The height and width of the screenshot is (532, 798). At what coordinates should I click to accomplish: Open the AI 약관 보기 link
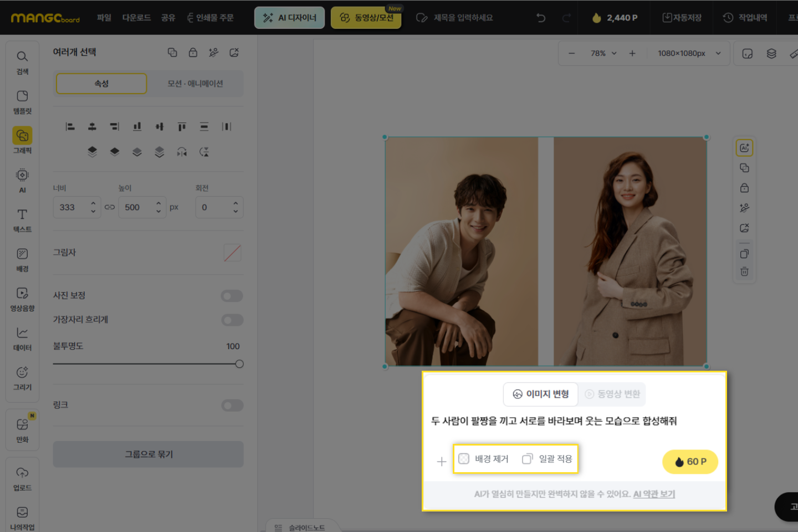point(654,494)
